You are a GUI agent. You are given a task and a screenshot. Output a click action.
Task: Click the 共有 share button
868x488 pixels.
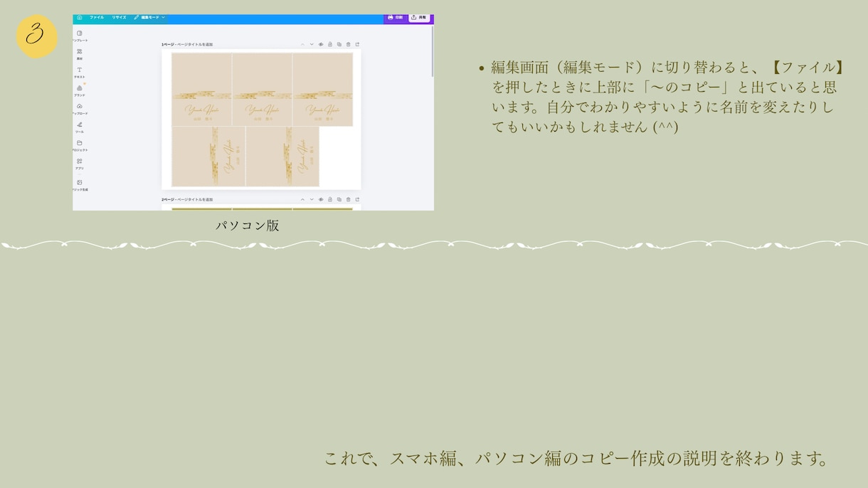click(x=419, y=17)
